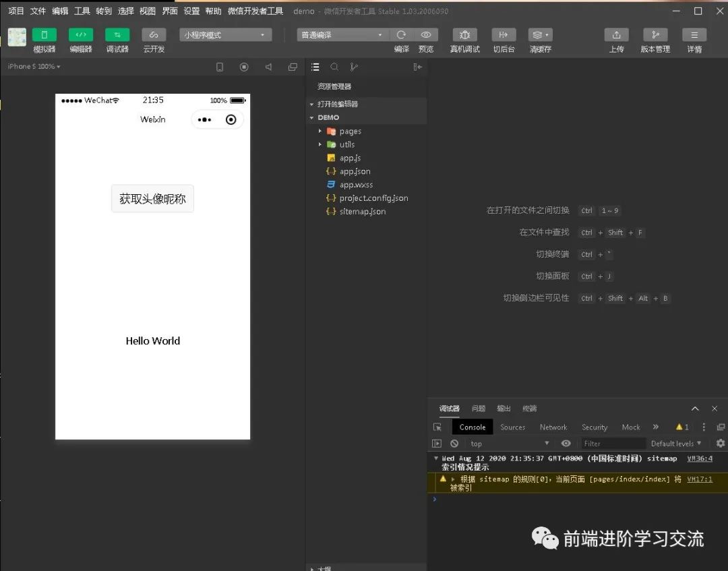
Task: Click the search icon in explorer panel
Action: pos(334,67)
